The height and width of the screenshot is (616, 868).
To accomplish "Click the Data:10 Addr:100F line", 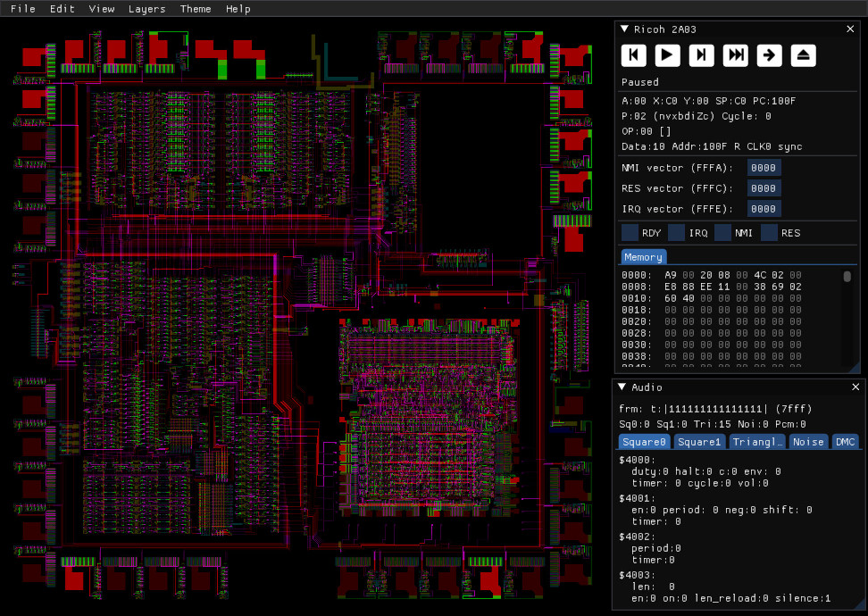I will tap(712, 146).
